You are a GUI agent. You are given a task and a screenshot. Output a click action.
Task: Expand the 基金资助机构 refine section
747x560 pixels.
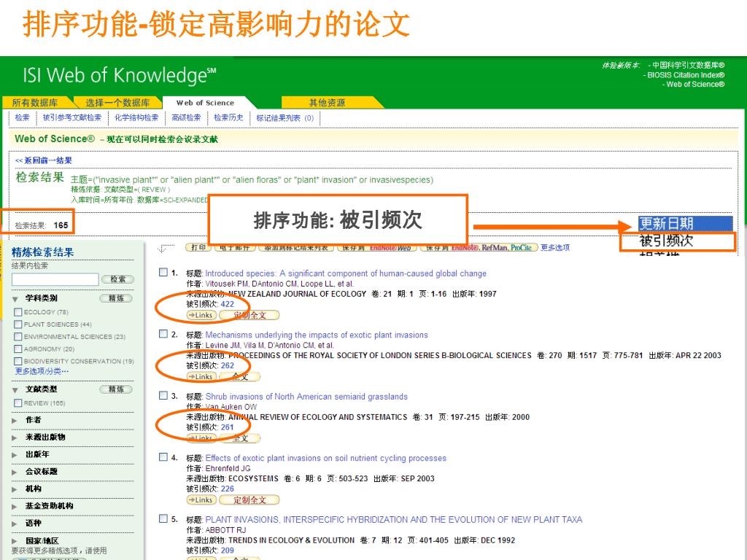pos(15,506)
